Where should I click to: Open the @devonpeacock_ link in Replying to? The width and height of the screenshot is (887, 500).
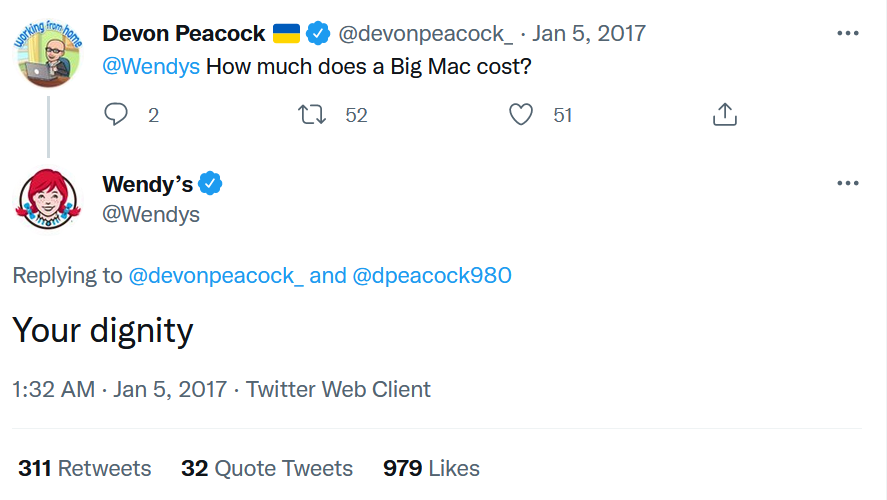pyautogui.click(x=216, y=276)
